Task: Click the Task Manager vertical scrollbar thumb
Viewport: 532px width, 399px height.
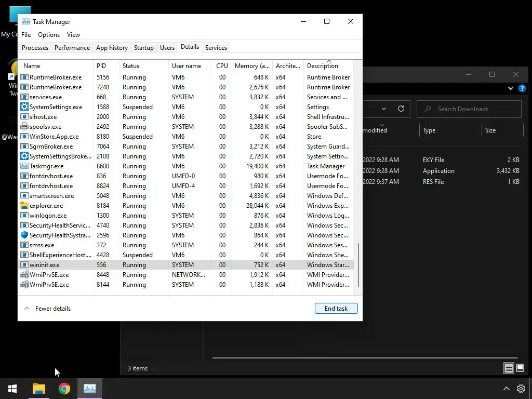Action: (358, 265)
